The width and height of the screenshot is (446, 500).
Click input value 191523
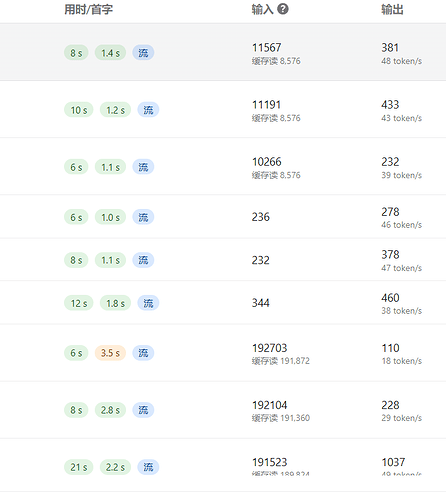[x=269, y=462]
